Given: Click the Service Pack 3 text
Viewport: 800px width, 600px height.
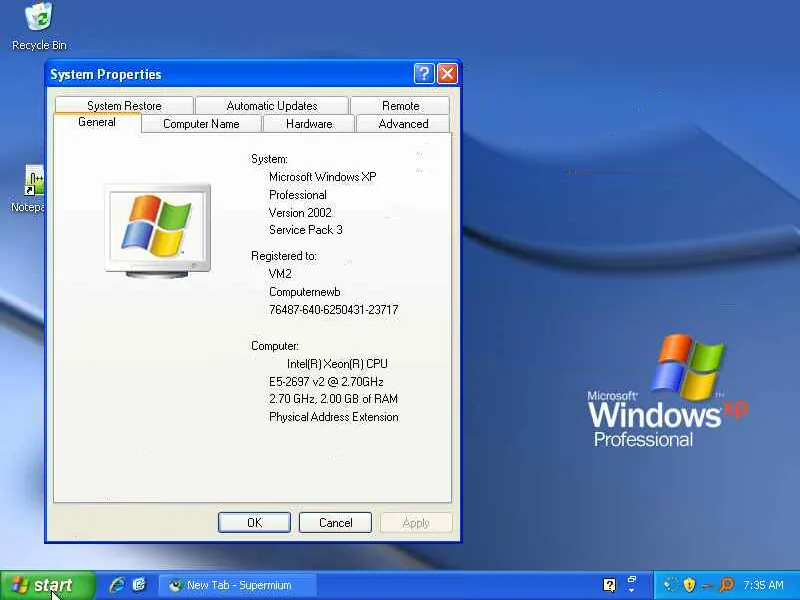Looking at the screenshot, I should (306, 230).
